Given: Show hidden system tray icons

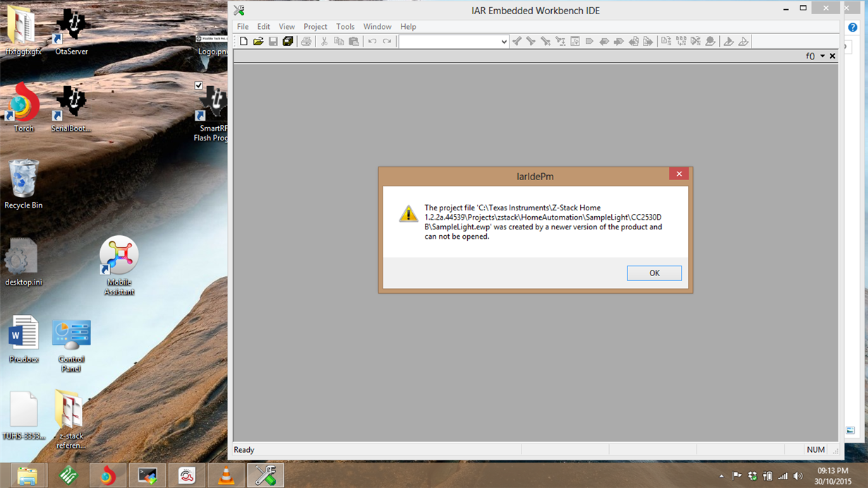Looking at the screenshot, I should [721, 476].
